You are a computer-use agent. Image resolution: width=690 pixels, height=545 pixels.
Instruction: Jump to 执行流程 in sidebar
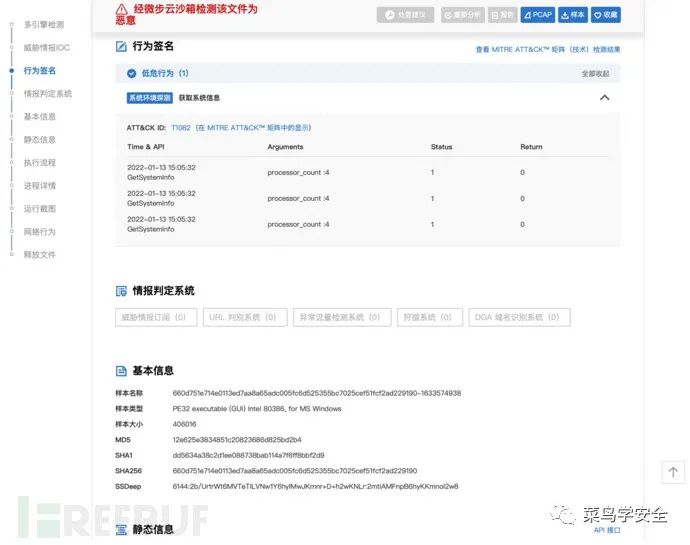(x=40, y=162)
